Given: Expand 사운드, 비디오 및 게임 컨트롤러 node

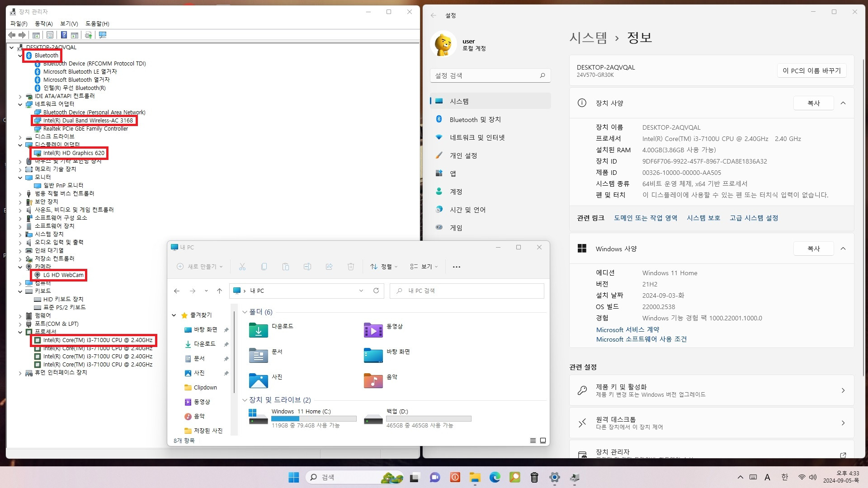Looking at the screenshot, I should tap(20, 210).
